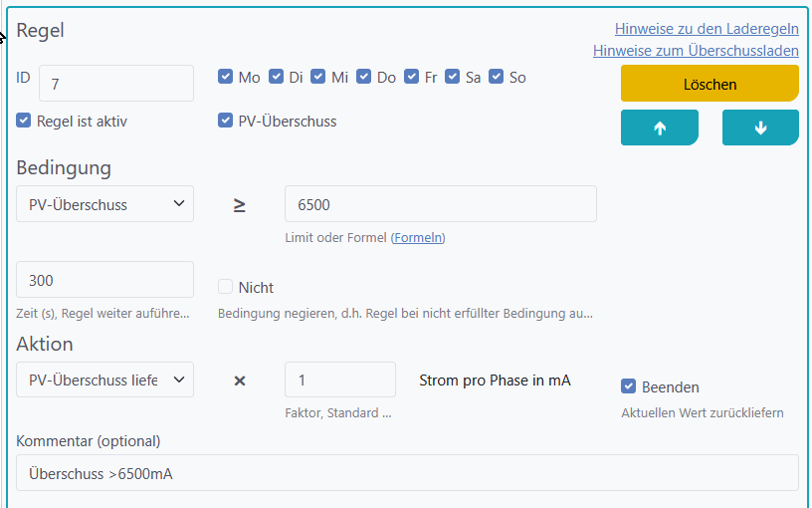Uncheck the Fr weekday checkbox
Image resolution: width=812 pixels, height=508 pixels.
[x=411, y=77]
